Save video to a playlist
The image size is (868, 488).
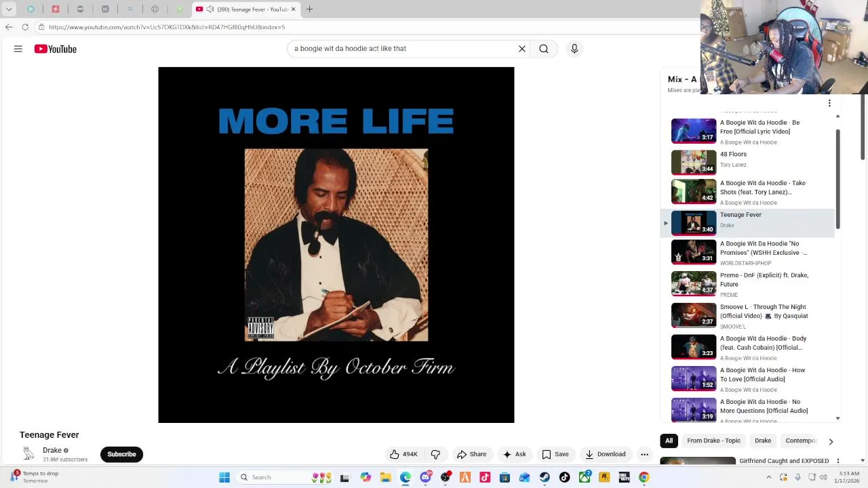tap(555, 454)
